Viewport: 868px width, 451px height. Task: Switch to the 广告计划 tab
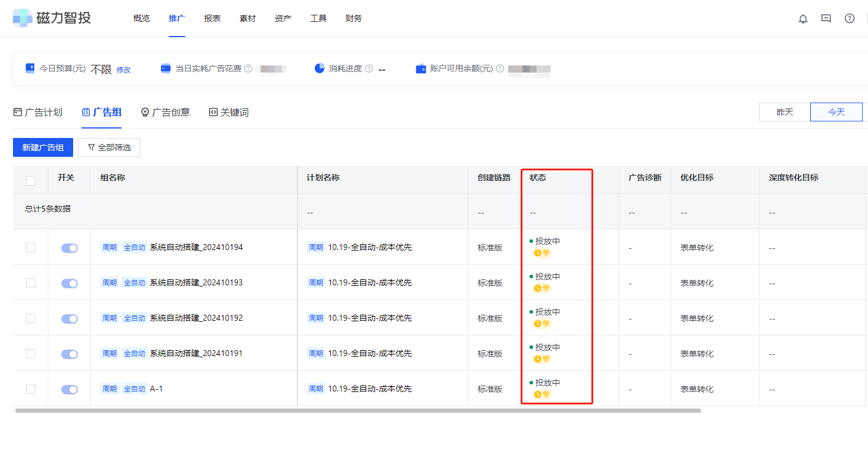(39, 112)
